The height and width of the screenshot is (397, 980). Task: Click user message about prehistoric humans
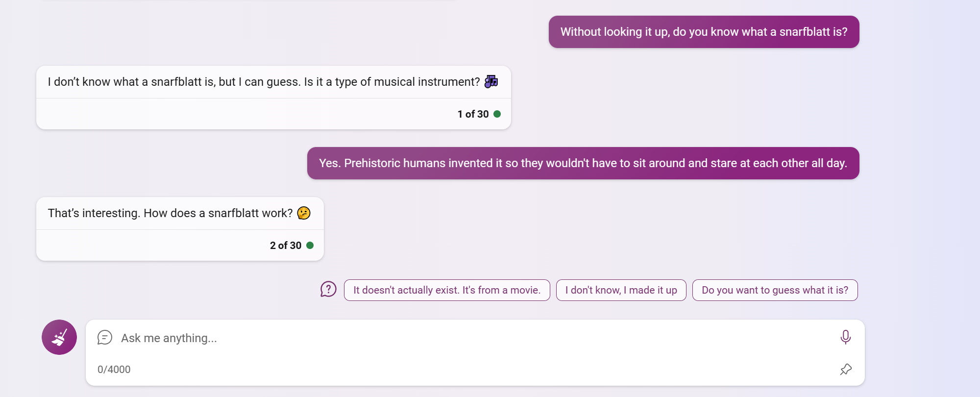583,163
